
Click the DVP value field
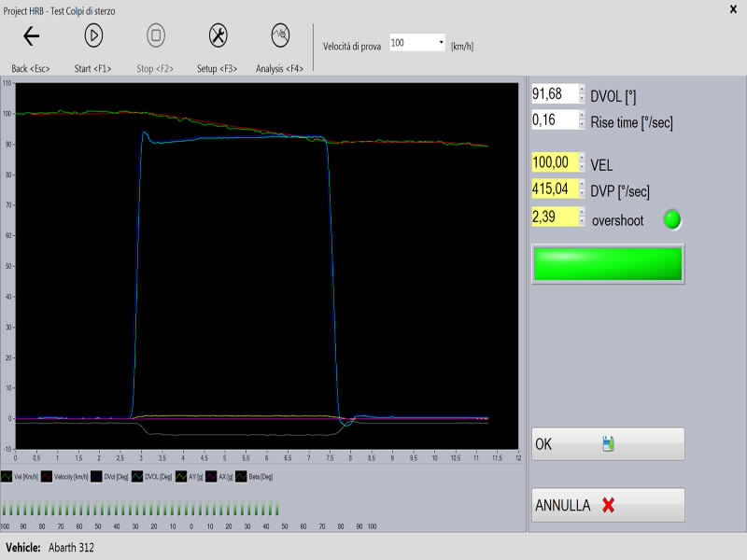[x=555, y=191]
